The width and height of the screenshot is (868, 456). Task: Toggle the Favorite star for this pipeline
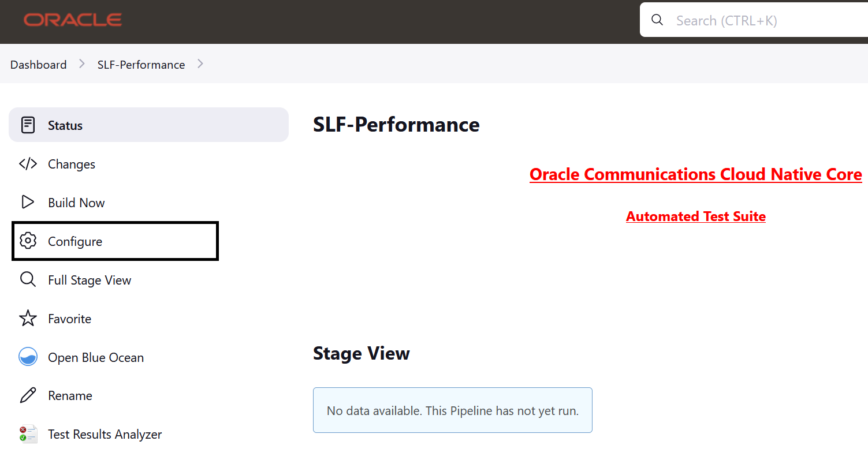[28, 318]
